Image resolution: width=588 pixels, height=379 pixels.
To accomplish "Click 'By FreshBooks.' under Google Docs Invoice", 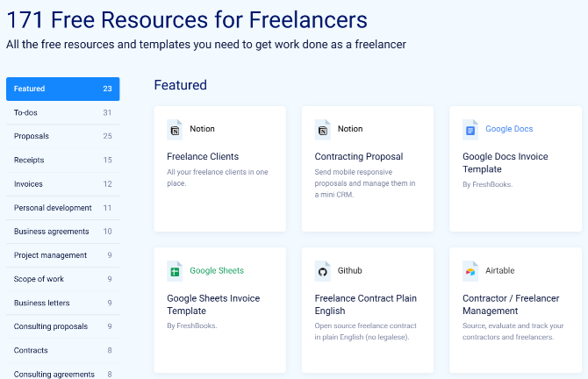I will point(487,184).
